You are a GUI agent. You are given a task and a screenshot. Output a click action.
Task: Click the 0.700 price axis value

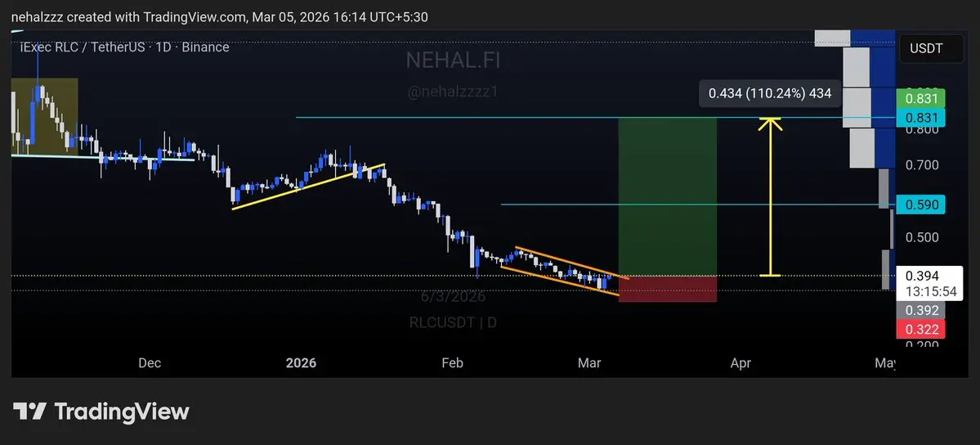coord(922,165)
